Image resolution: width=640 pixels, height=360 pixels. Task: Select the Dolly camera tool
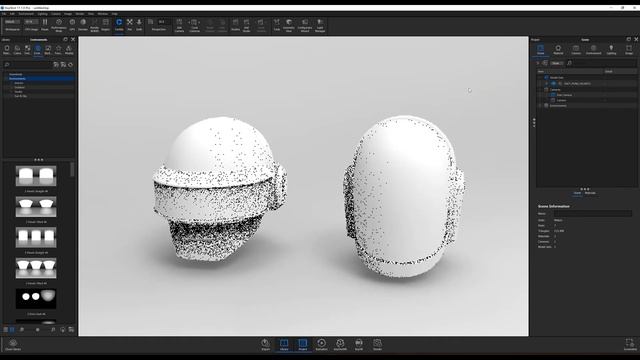tap(139, 24)
